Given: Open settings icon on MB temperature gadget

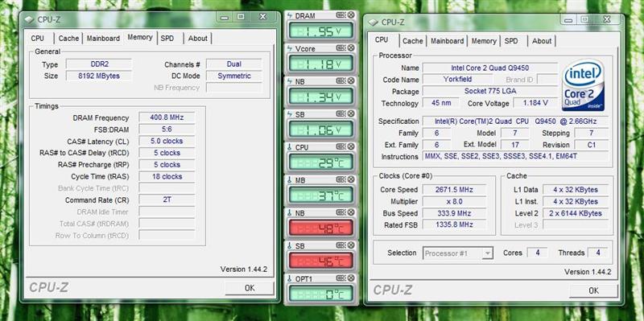Looking at the screenshot, I should point(341,179).
